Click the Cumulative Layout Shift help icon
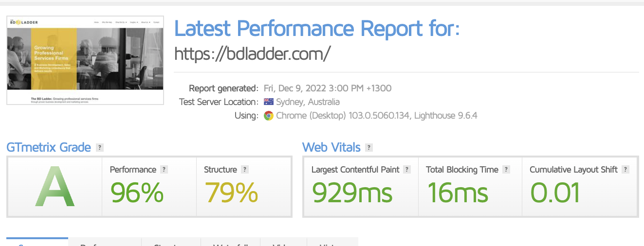Image resolution: width=644 pixels, height=246 pixels. [x=626, y=170]
